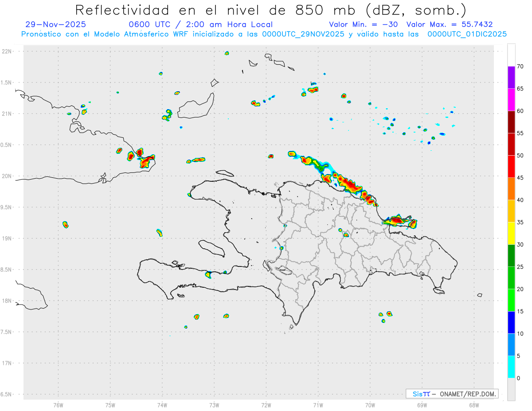
Task: Click the "Valor Min. = -30" text
Action: point(364,25)
